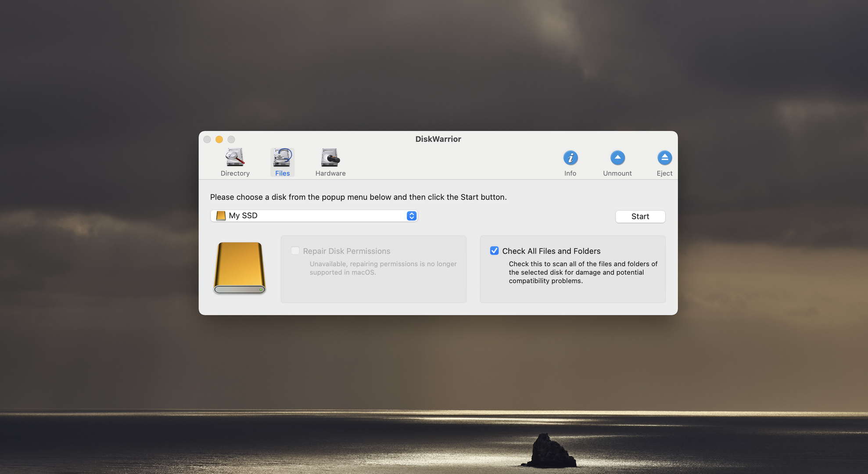
Task: Click the DiskWarrior window title
Action: [438, 139]
